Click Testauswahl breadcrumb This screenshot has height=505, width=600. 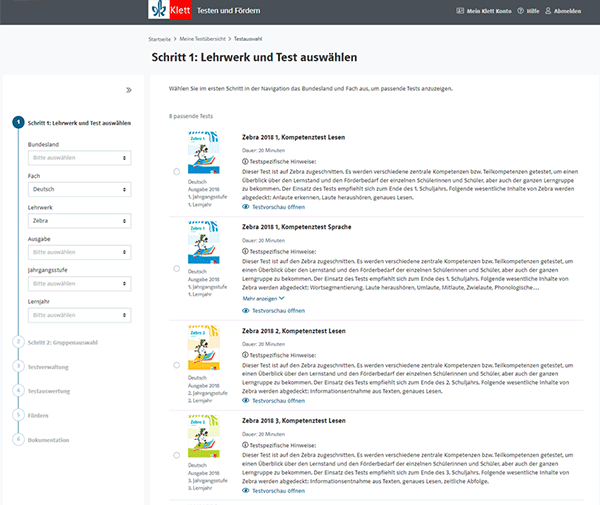248,39
